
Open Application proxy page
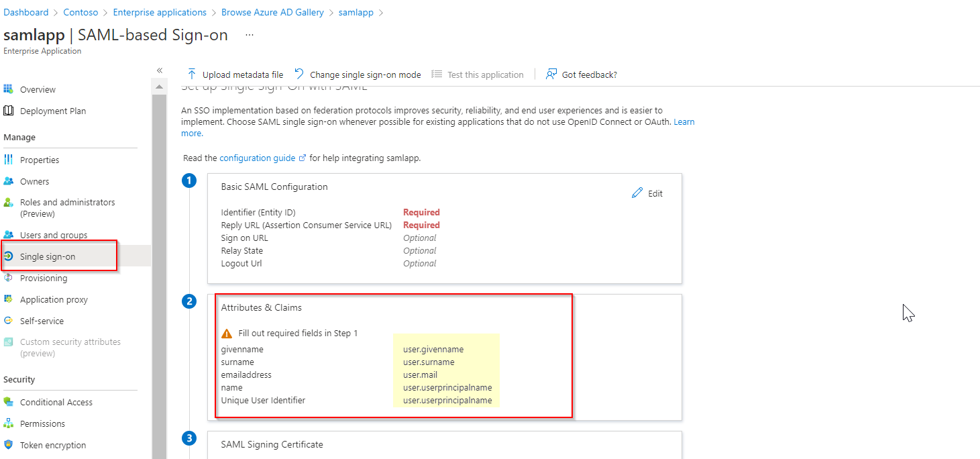coord(54,299)
